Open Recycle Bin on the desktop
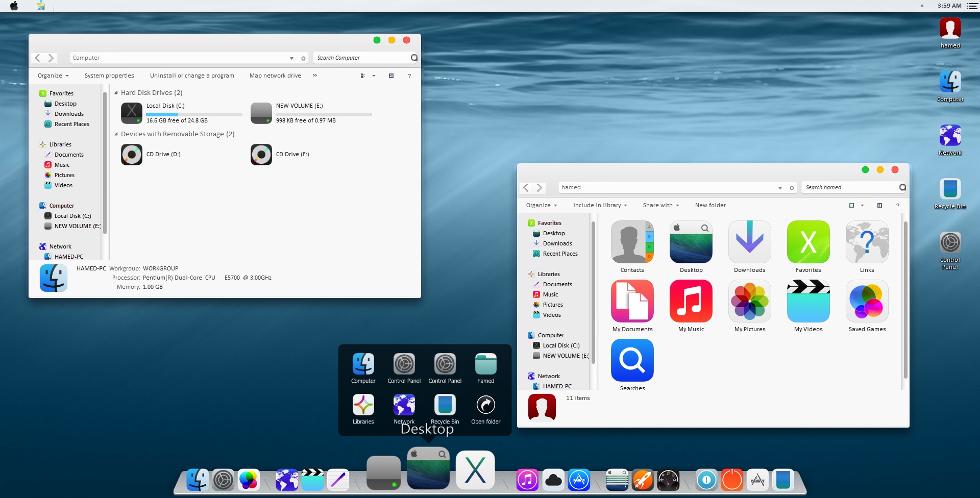This screenshot has width=980, height=498. coord(950,189)
